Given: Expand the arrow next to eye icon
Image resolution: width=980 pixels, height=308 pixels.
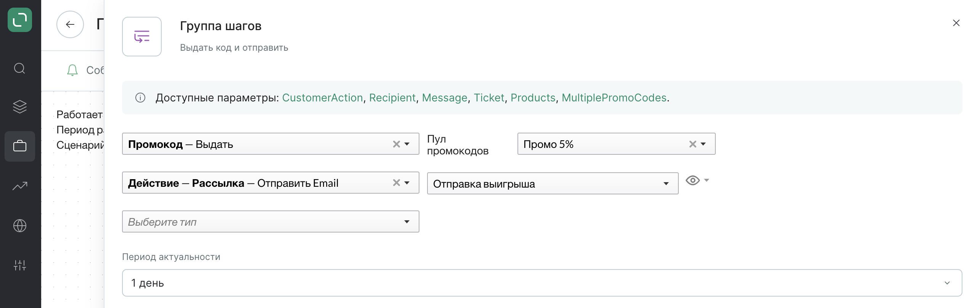Looking at the screenshot, I should 707,180.
